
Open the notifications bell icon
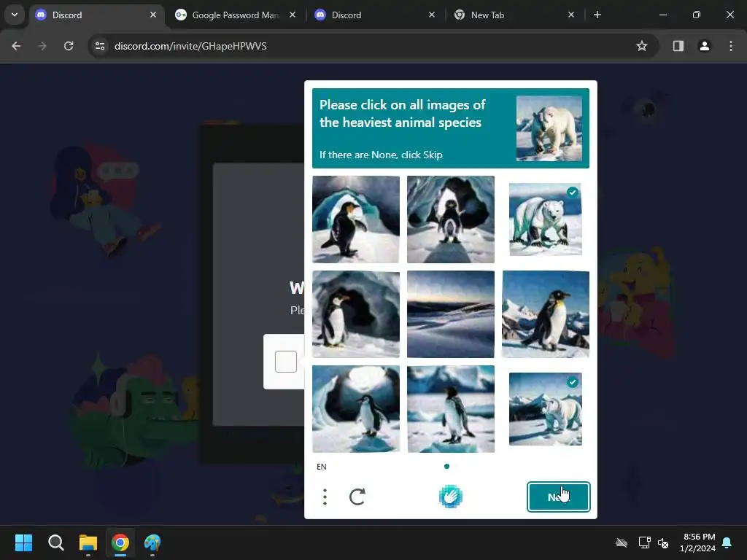(x=727, y=542)
